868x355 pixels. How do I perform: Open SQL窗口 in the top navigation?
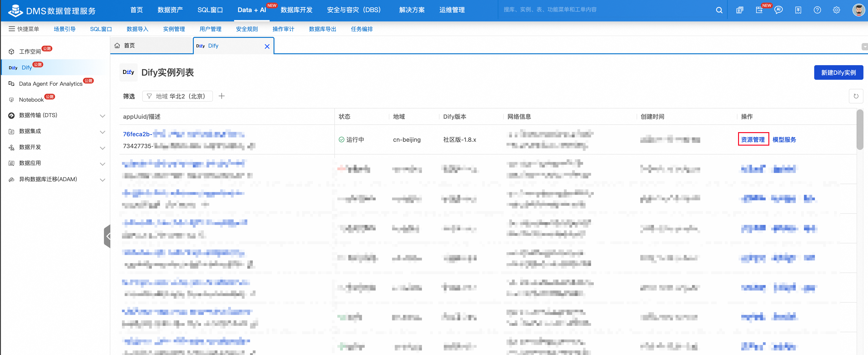coord(210,10)
